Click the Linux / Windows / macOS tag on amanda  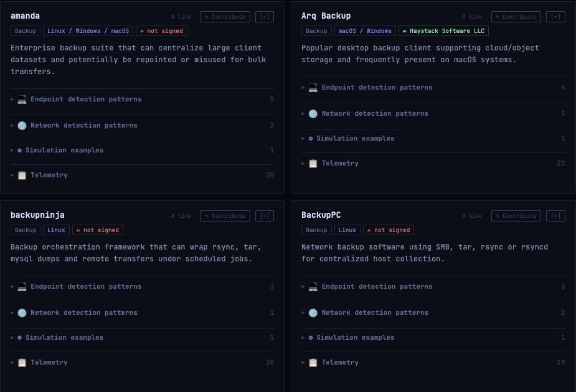tap(88, 31)
